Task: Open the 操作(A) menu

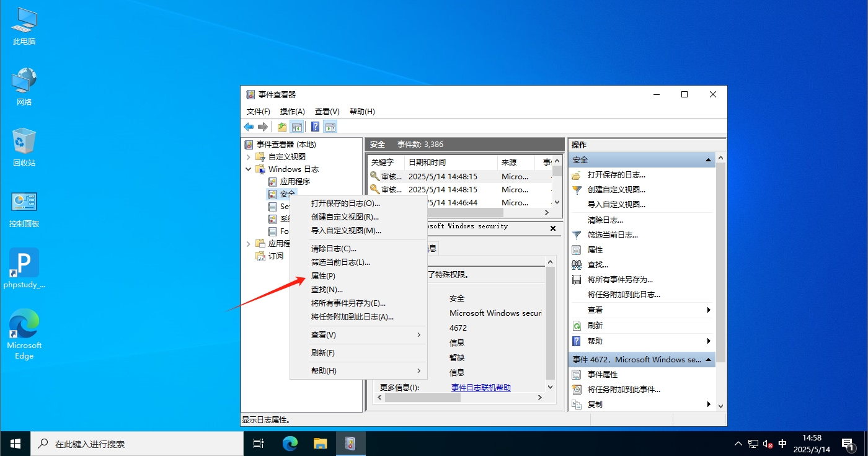Action: coord(293,112)
